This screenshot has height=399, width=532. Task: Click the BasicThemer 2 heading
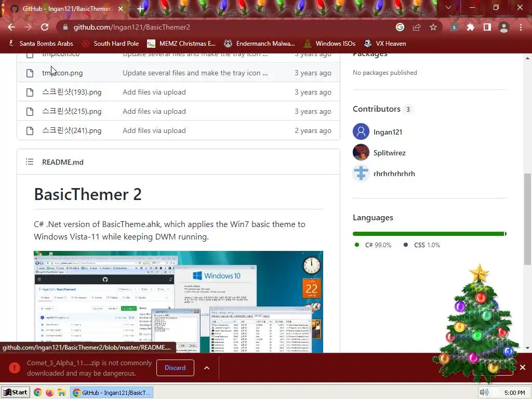87,194
